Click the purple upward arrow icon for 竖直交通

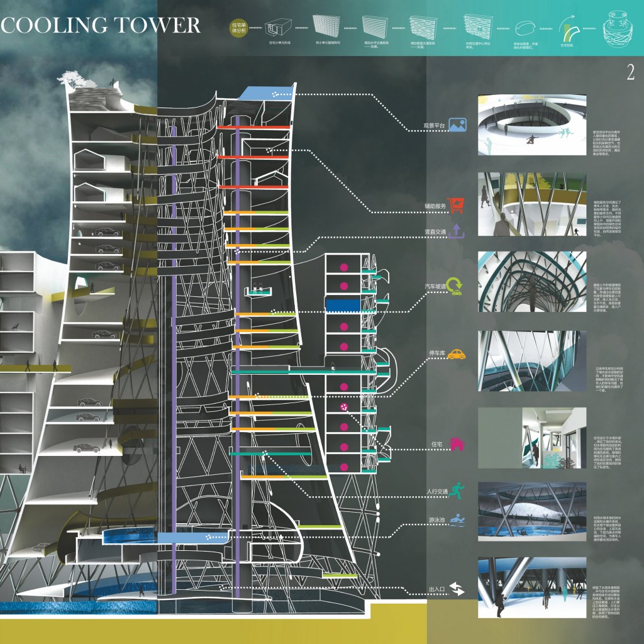(x=457, y=231)
